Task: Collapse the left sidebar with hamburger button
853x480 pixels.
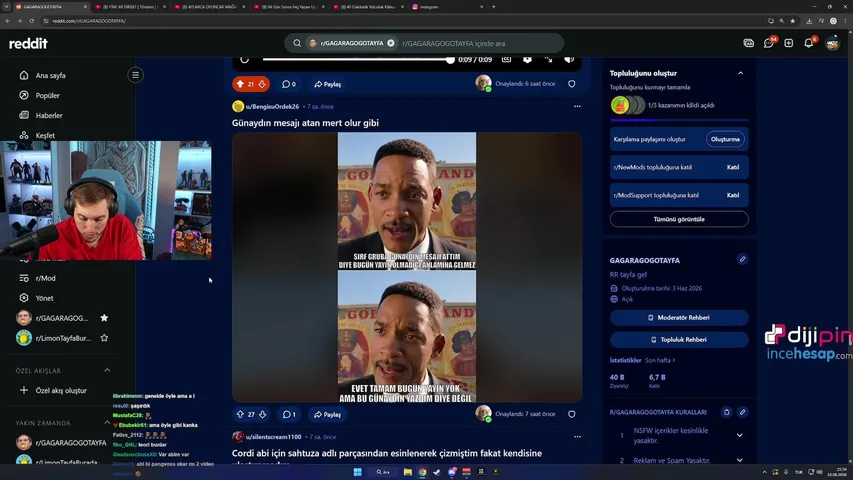Action: click(x=135, y=75)
